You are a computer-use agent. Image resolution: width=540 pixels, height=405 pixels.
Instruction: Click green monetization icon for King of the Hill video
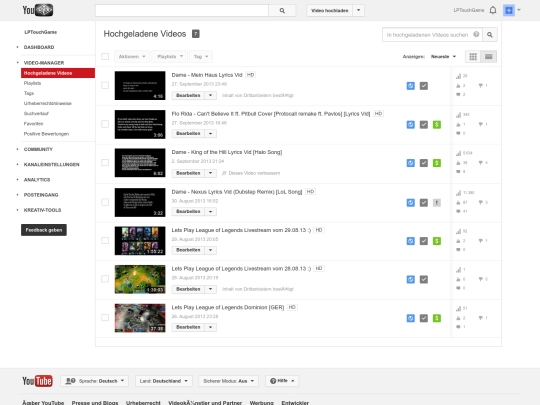(x=437, y=163)
